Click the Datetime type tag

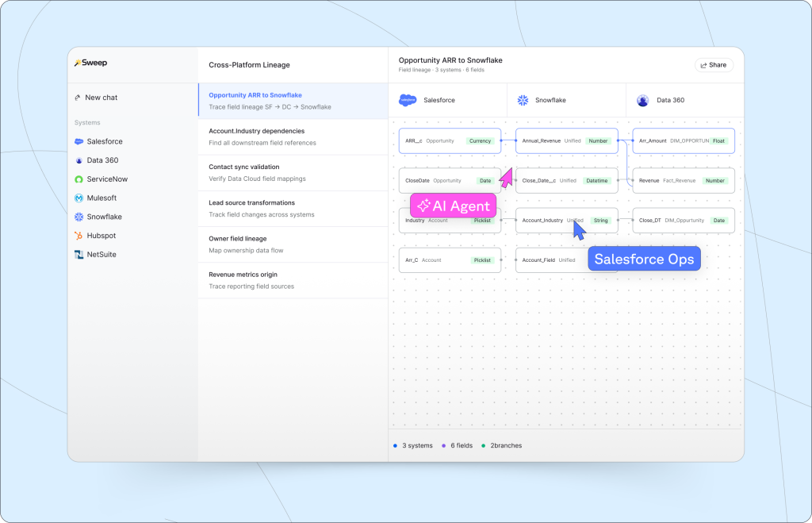click(x=597, y=181)
